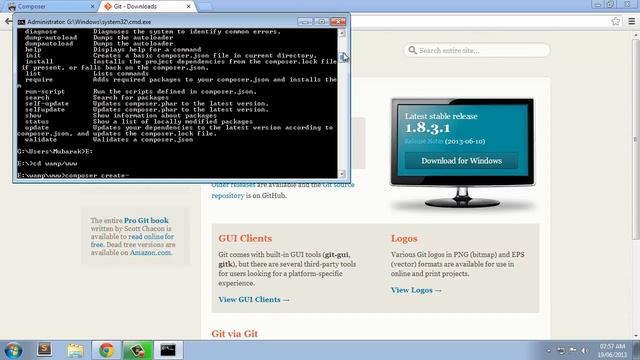Minimize the cmd.exe window

coord(305,22)
